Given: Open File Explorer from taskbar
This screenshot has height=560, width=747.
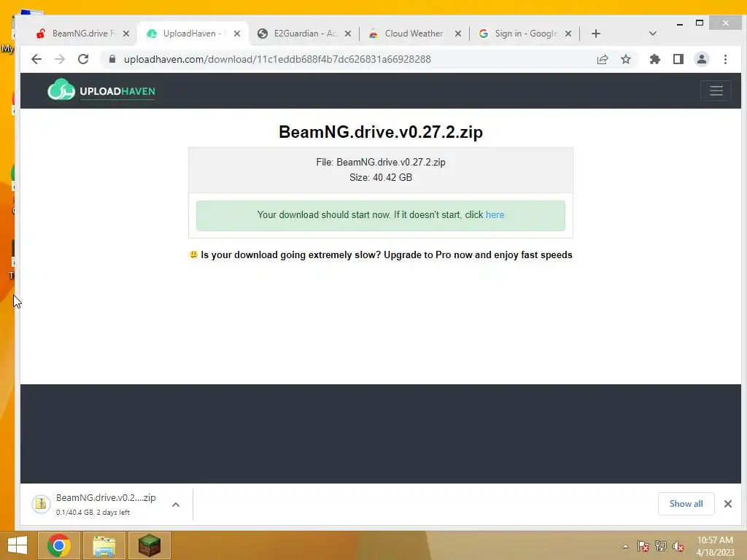Looking at the screenshot, I should tap(104, 545).
